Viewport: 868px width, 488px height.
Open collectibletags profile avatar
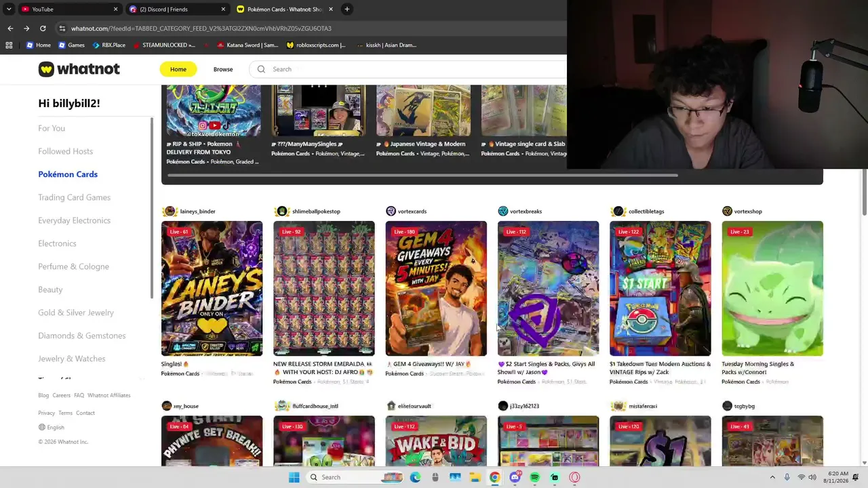[618, 211]
